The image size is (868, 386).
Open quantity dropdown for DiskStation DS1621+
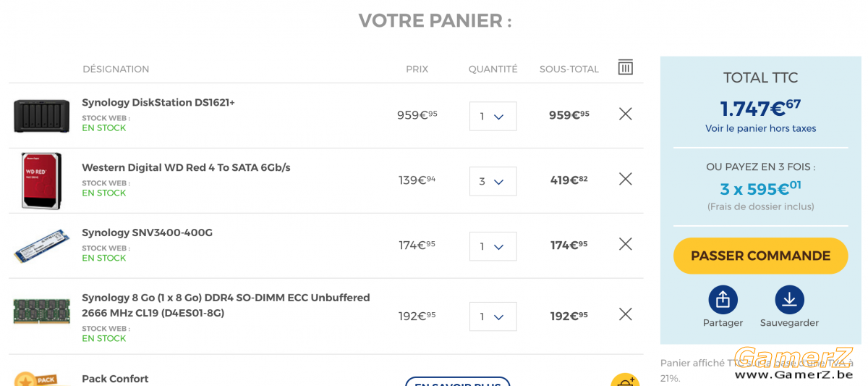(493, 116)
